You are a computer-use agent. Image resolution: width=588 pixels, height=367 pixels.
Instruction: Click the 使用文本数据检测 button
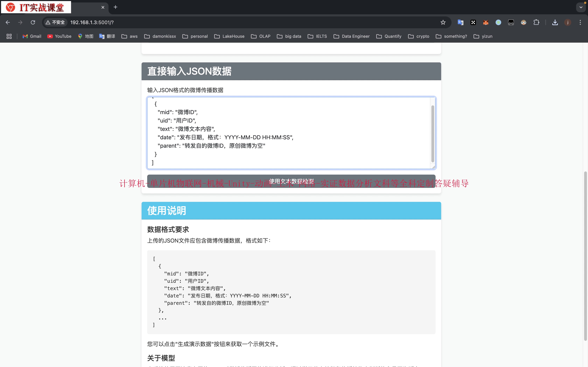click(x=291, y=181)
